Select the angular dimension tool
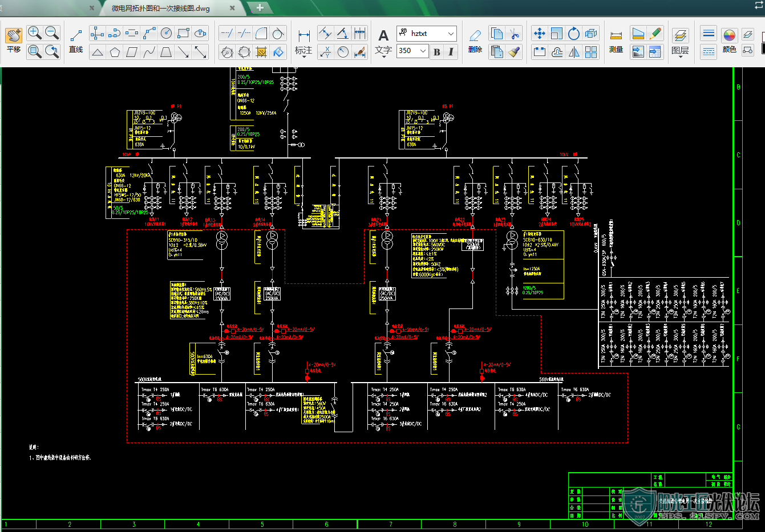This screenshot has width=765, height=532. click(x=342, y=33)
